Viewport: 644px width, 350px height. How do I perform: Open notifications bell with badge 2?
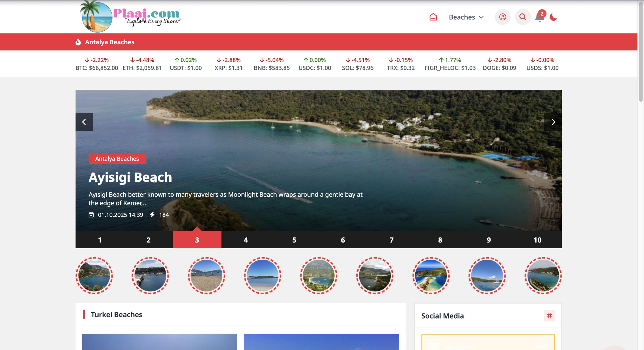540,17
